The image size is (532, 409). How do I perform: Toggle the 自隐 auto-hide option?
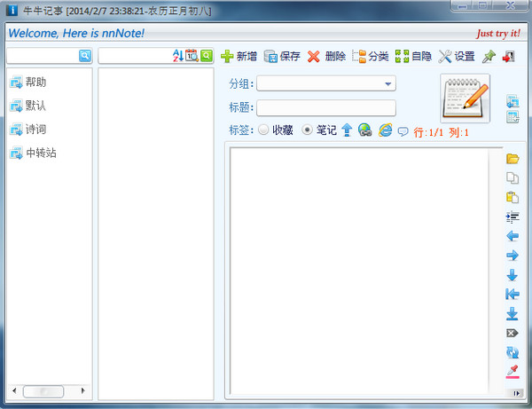(x=413, y=57)
